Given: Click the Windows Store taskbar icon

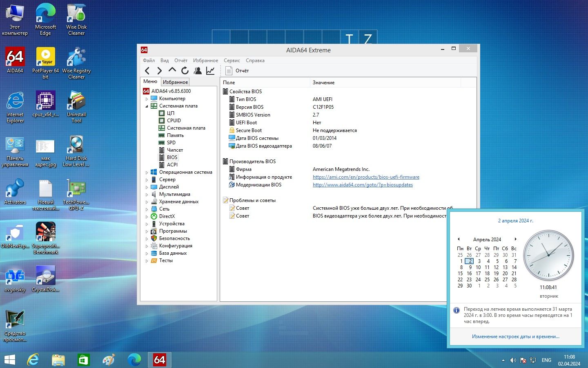Looking at the screenshot, I should tap(83, 360).
